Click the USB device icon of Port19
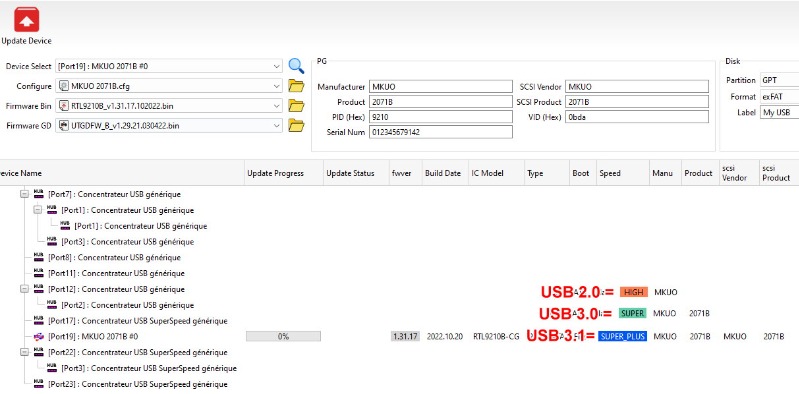Screen dimensions: 799x394 [x=39, y=336]
